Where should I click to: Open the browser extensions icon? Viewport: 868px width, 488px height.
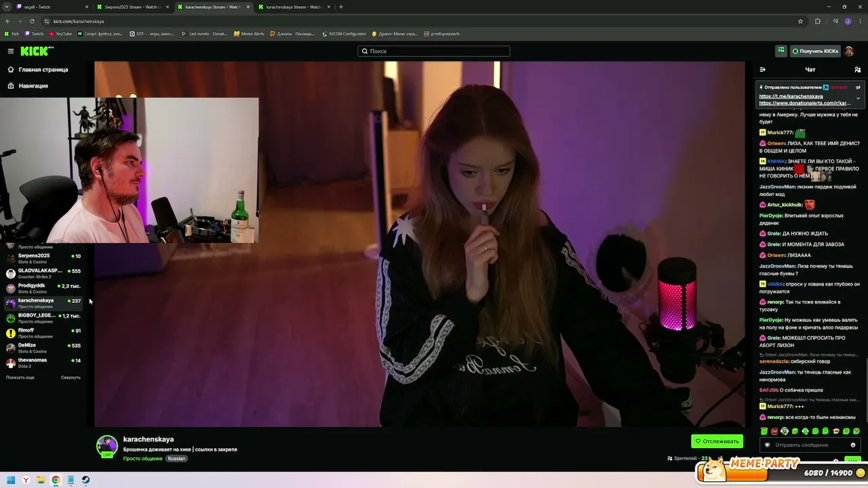tap(818, 21)
